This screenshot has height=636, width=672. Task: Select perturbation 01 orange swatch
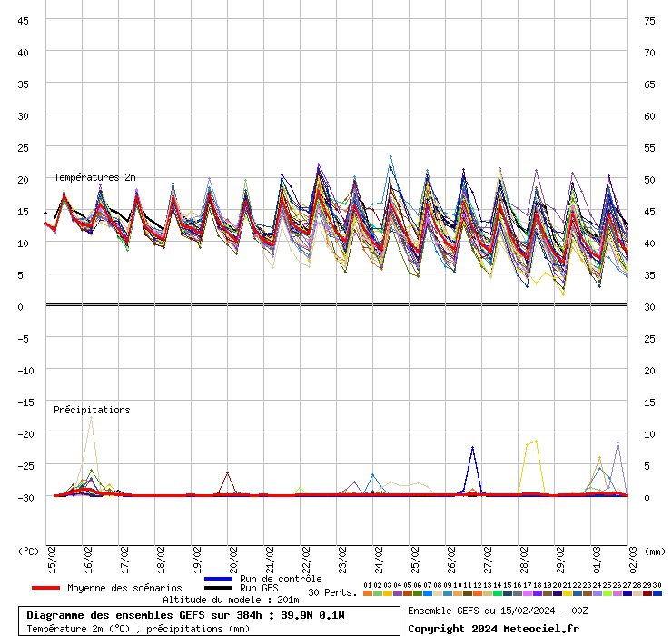(368, 593)
